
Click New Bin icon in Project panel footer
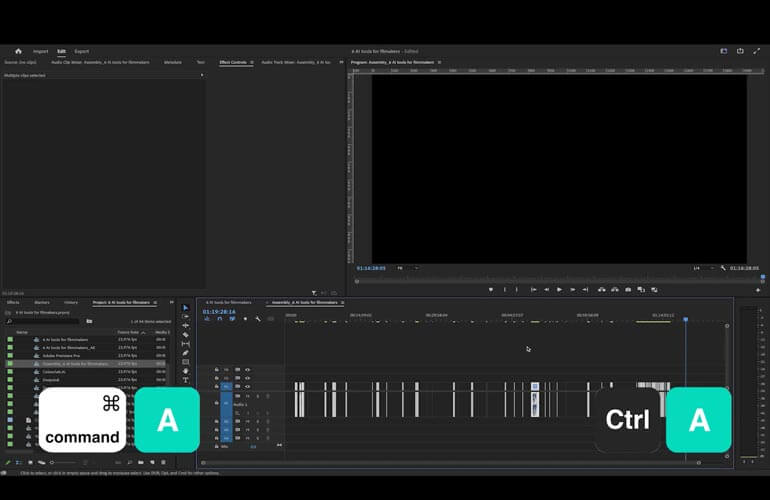141,462
